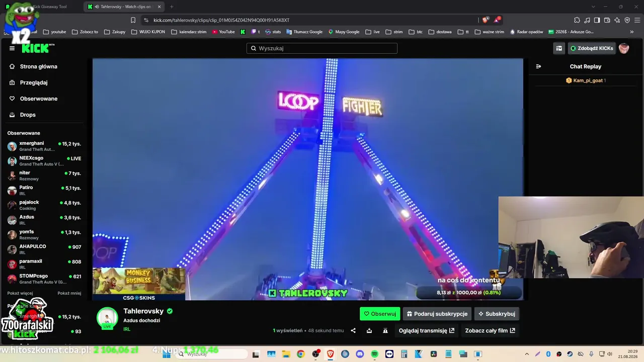The height and width of the screenshot is (362, 644).
Task: Open the Kick hamburger sidebar menu
Action: 12,48
